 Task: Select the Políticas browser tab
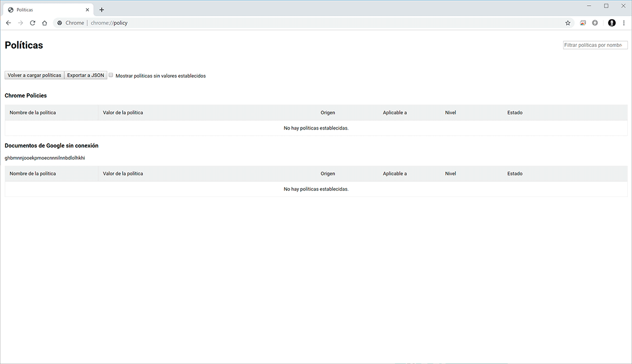pyautogui.click(x=48, y=10)
